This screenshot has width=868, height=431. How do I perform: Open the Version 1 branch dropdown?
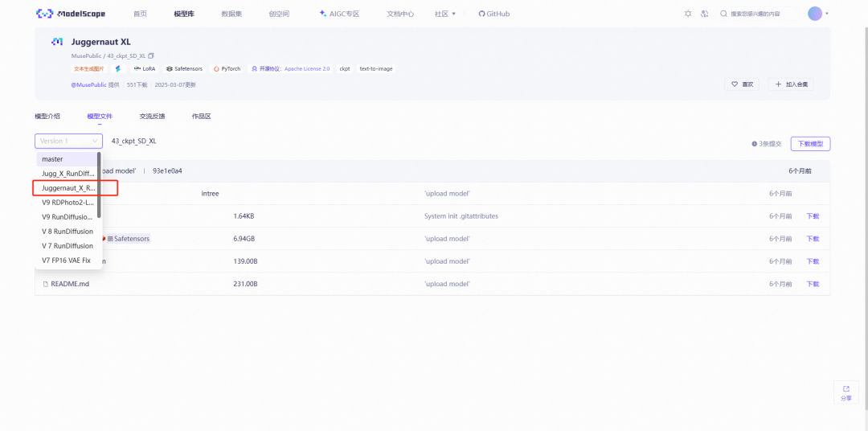68,142
